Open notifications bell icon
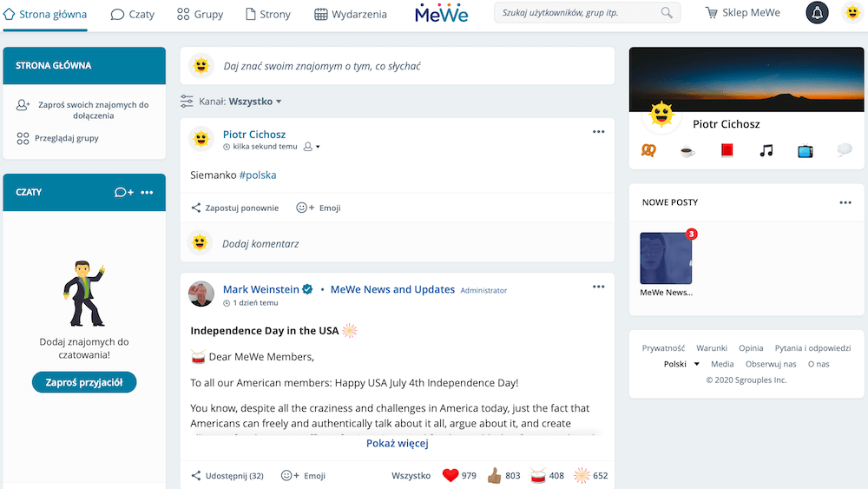This screenshot has width=868, height=489. pyautogui.click(x=817, y=13)
